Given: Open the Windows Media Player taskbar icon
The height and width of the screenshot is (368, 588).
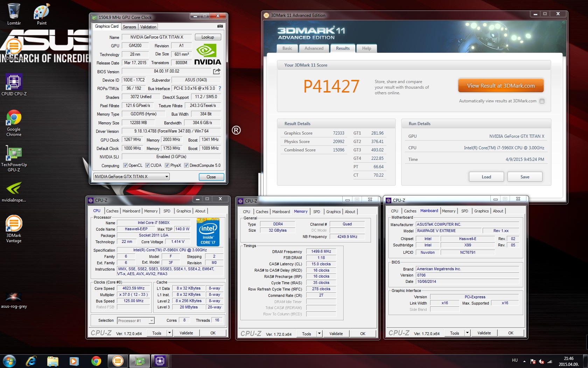Looking at the screenshot, I should [74, 361].
